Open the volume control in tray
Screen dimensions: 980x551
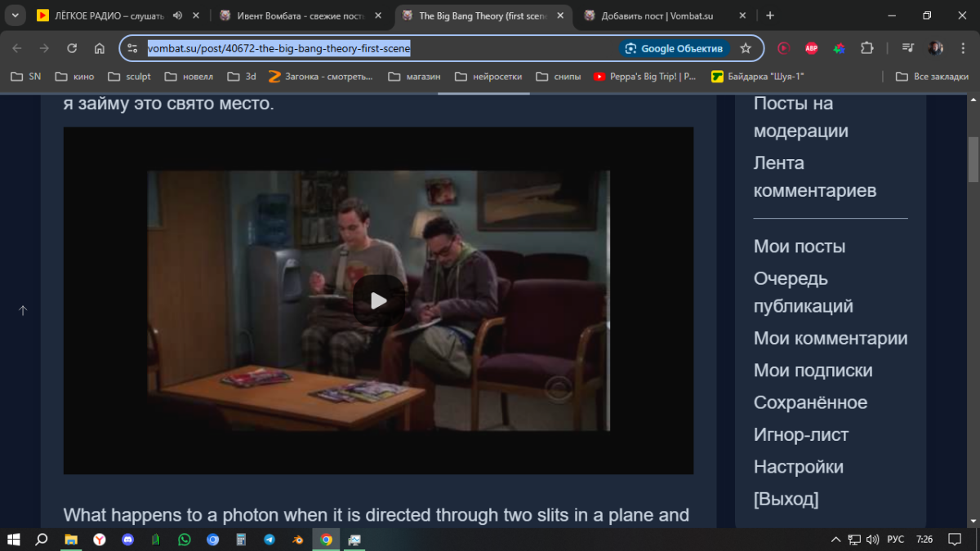click(x=872, y=540)
